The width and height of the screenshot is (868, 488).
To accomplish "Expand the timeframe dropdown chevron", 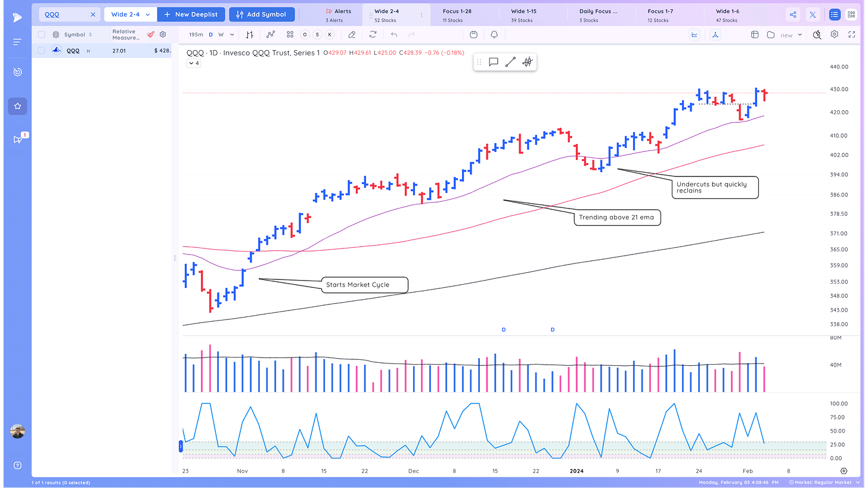I will pos(232,35).
